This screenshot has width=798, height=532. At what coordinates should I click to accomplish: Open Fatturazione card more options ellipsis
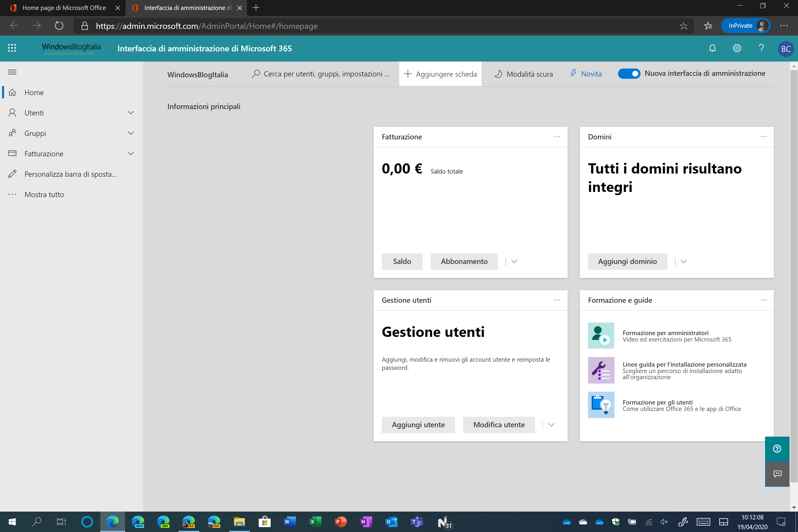(x=557, y=137)
